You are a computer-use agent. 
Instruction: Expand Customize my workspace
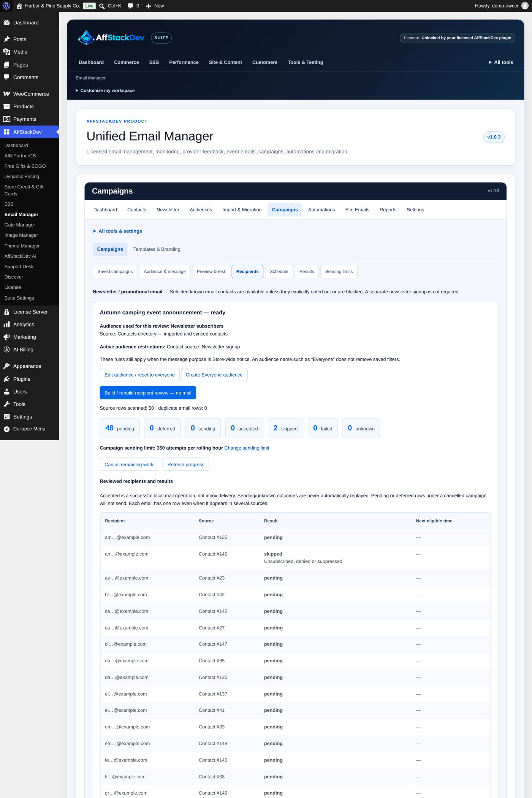click(105, 90)
